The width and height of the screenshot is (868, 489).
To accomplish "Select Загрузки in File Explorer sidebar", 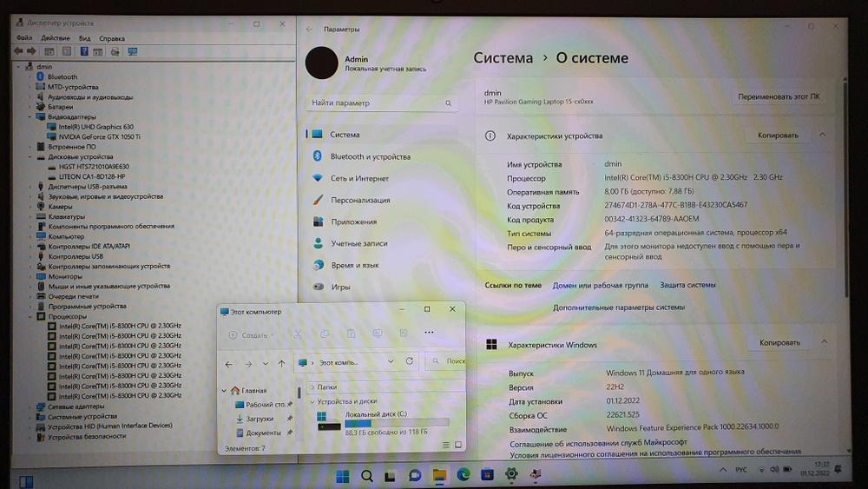I will coord(259,419).
